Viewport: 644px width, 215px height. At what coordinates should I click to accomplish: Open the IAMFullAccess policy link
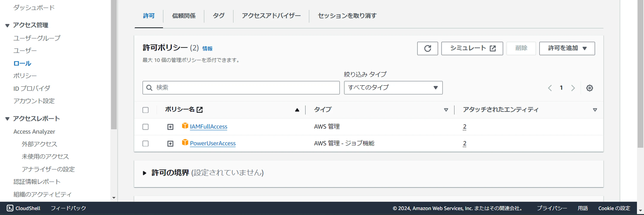tap(208, 127)
